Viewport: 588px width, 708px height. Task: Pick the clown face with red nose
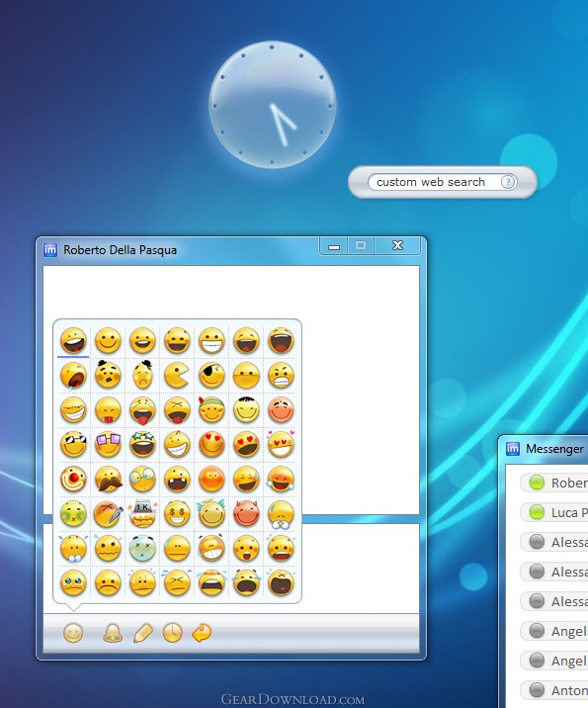[x=73, y=479]
